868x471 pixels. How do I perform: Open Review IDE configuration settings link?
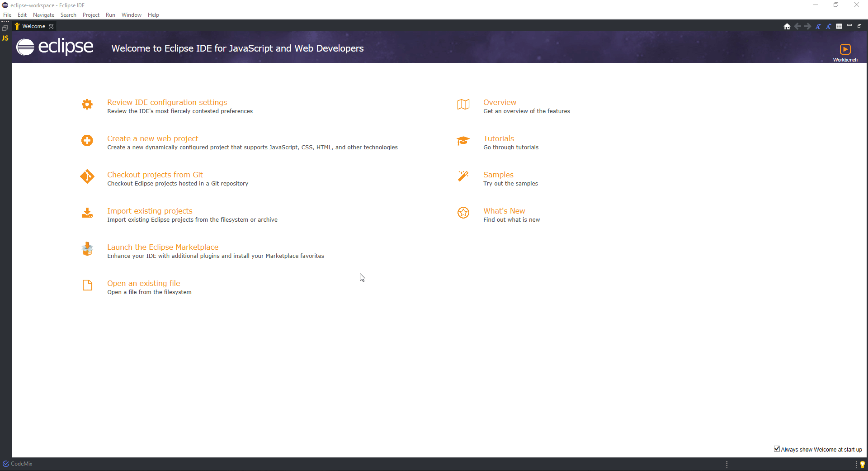(x=167, y=102)
